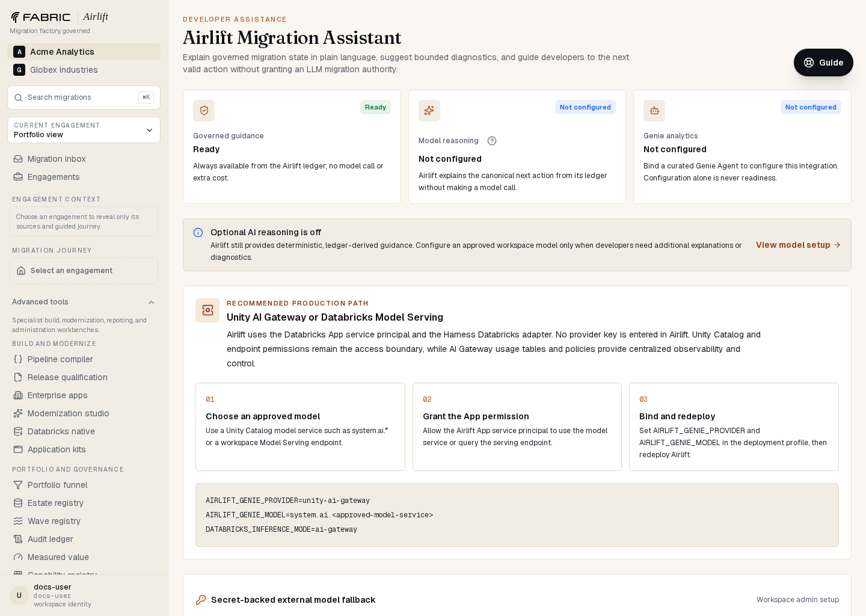
Task: Click the info icon in Optional AI reasoning banner
Action: [x=198, y=233]
